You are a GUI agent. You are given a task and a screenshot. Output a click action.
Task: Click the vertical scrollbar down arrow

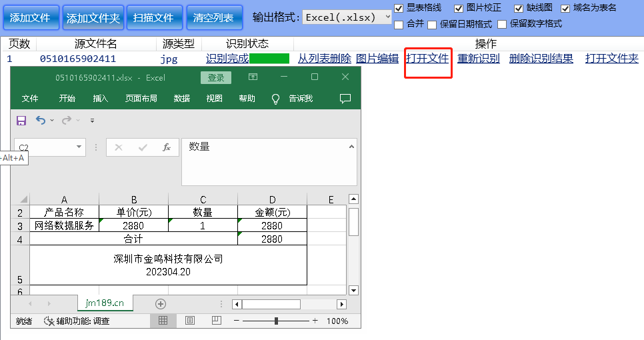click(353, 290)
